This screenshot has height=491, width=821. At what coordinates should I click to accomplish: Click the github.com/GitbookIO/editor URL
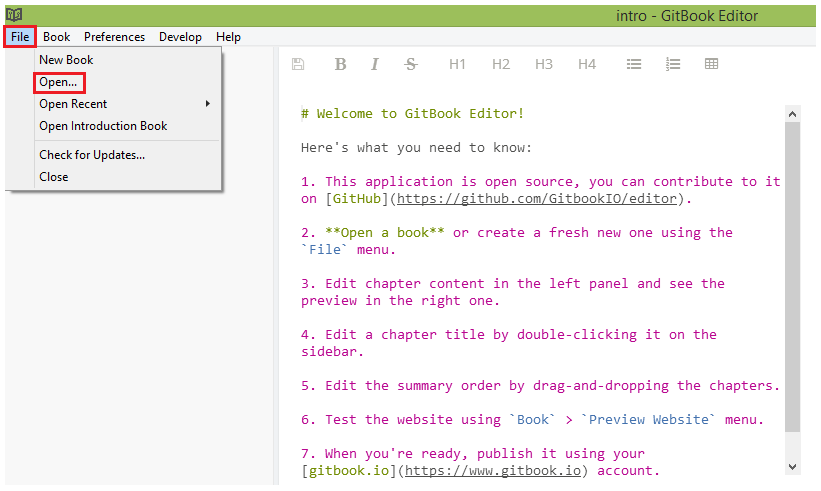click(x=537, y=199)
